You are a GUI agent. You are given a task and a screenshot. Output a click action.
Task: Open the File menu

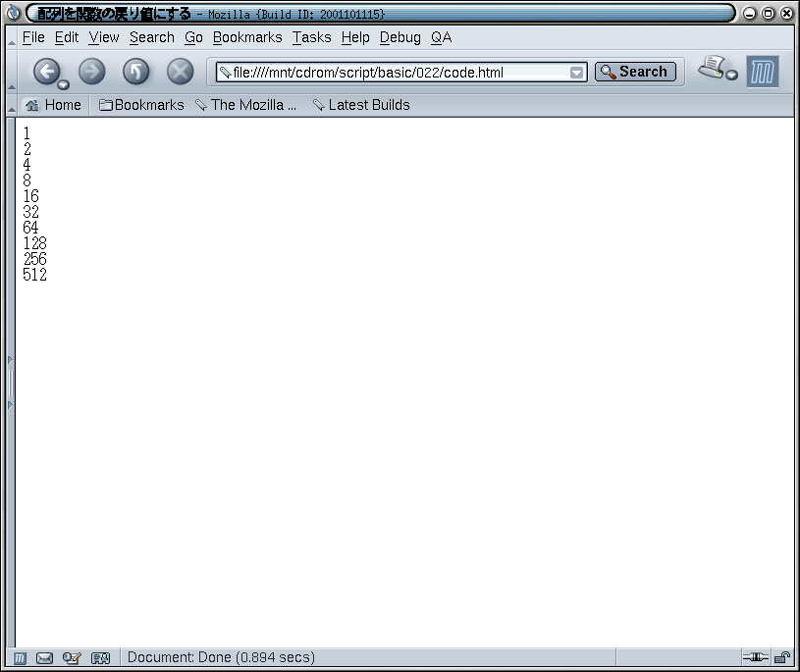(x=33, y=37)
